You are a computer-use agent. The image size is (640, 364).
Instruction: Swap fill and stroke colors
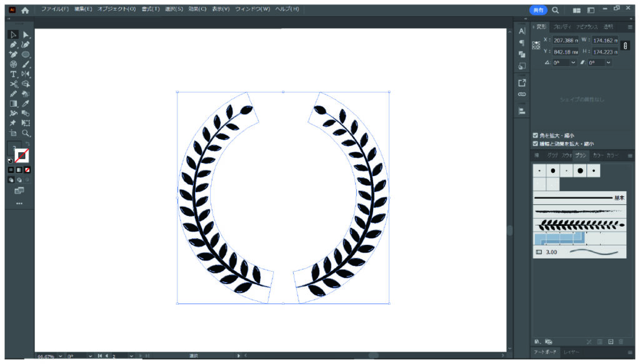(x=27, y=144)
